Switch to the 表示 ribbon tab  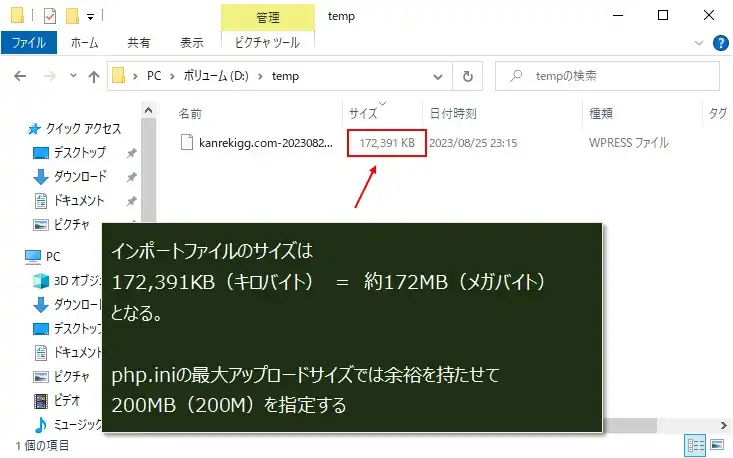[192, 43]
